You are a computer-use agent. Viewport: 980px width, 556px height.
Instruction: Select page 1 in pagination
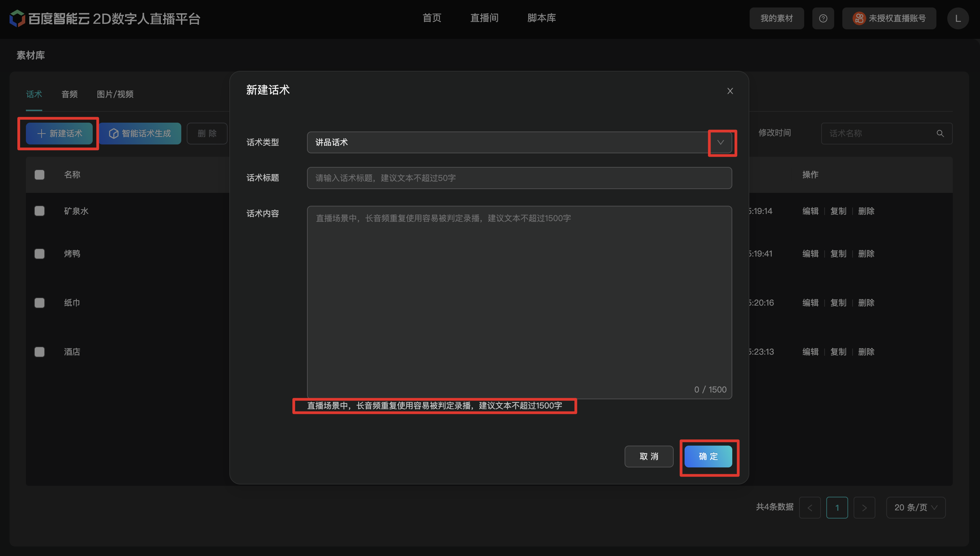[x=837, y=508]
